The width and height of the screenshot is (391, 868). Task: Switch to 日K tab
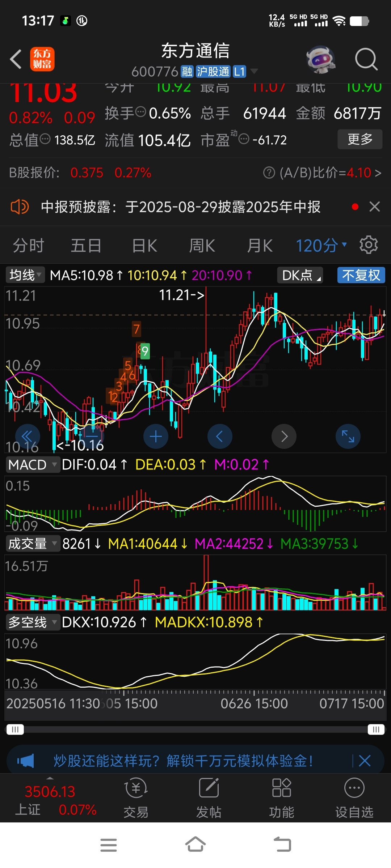(144, 246)
